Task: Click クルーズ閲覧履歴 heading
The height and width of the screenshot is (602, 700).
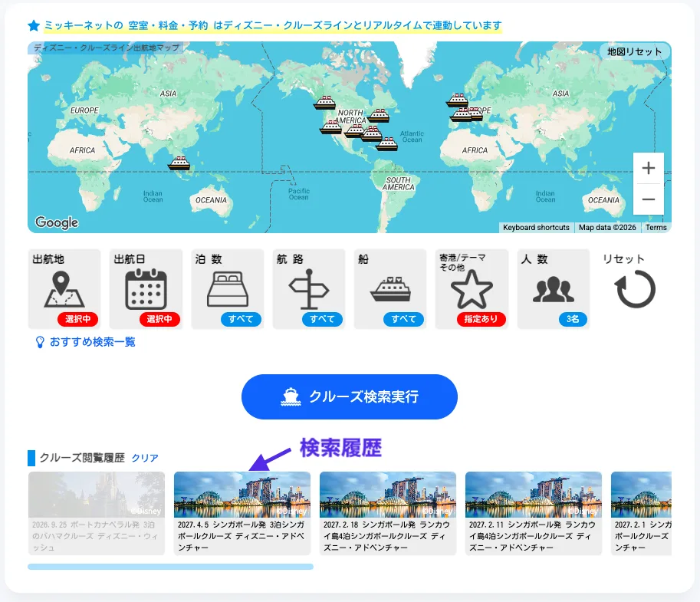Action: click(x=82, y=458)
